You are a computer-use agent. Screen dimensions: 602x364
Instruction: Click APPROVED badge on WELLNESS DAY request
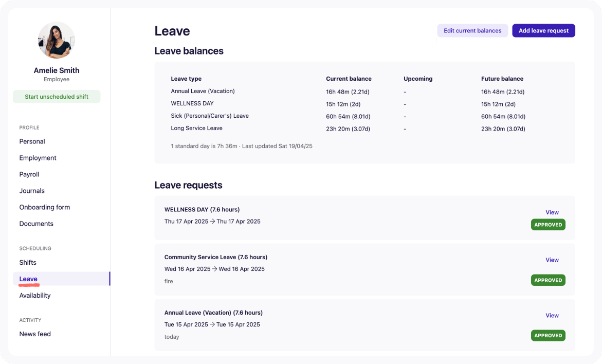[x=548, y=225]
